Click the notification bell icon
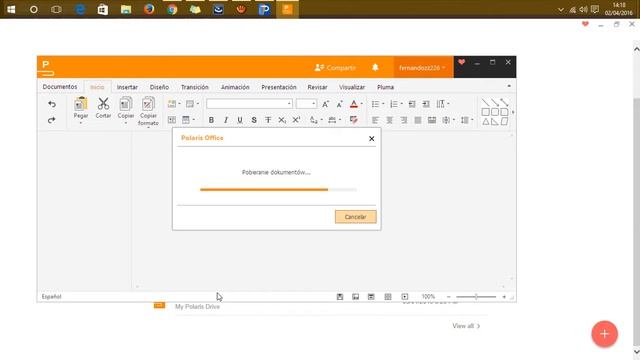The image size is (640, 360). (375, 67)
